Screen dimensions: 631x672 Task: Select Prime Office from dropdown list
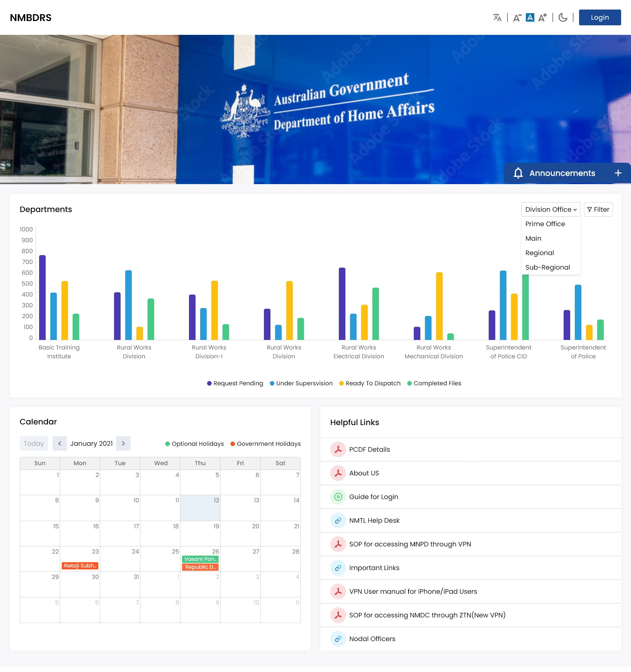(545, 224)
